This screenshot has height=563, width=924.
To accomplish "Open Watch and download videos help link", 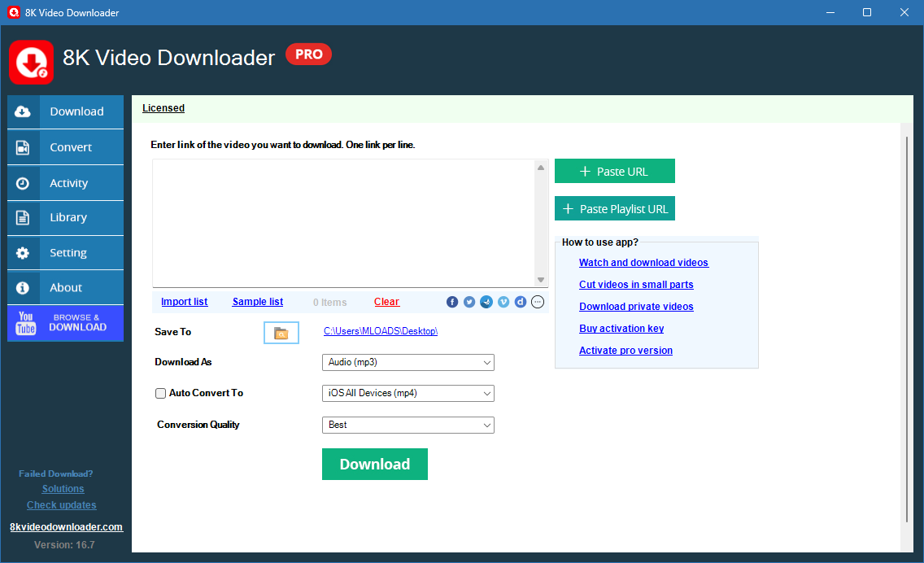I will click(x=643, y=263).
